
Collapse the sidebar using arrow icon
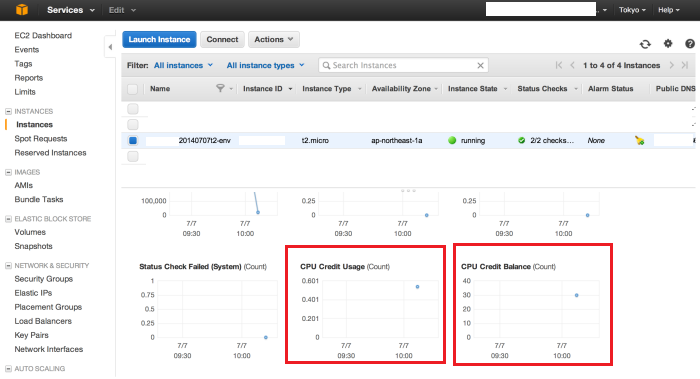click(110, 47)
